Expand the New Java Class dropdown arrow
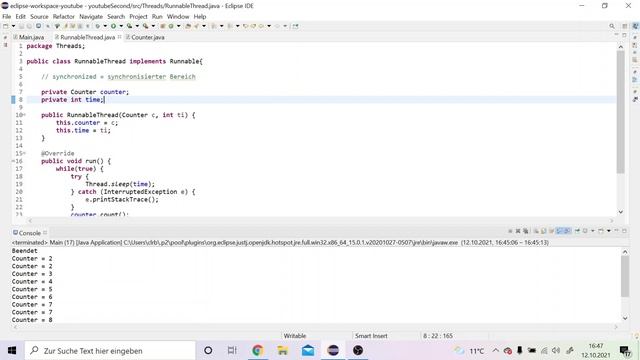This screenshot has width=640, height=360. (178, 26)
